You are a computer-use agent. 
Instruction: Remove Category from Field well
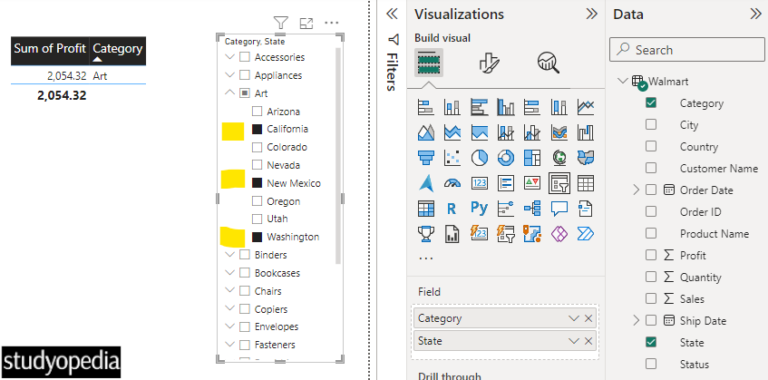(x=588, y=318)
